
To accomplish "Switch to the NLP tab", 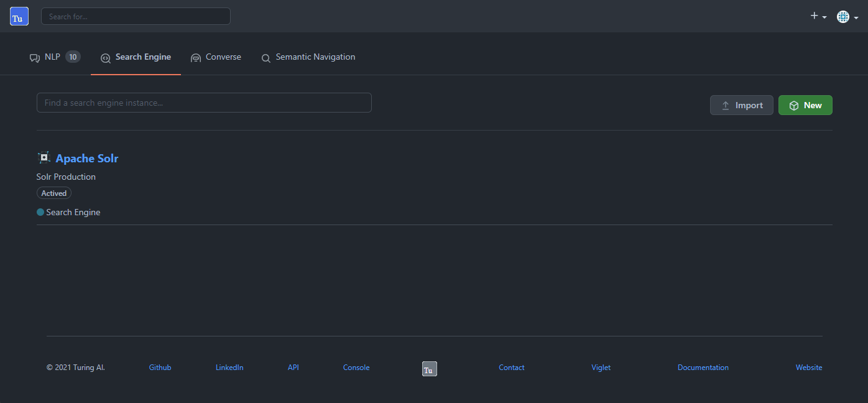I will click(x=53, y=57).
